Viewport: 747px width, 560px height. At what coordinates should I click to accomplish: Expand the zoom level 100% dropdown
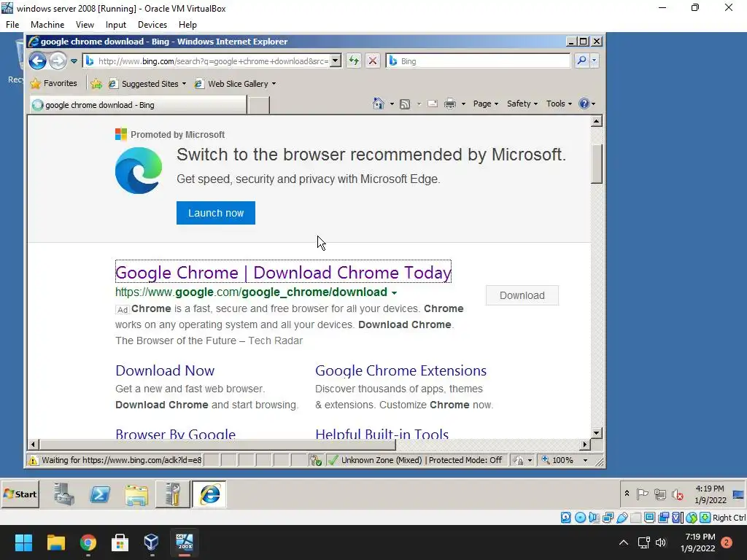[x=585, y=460]
